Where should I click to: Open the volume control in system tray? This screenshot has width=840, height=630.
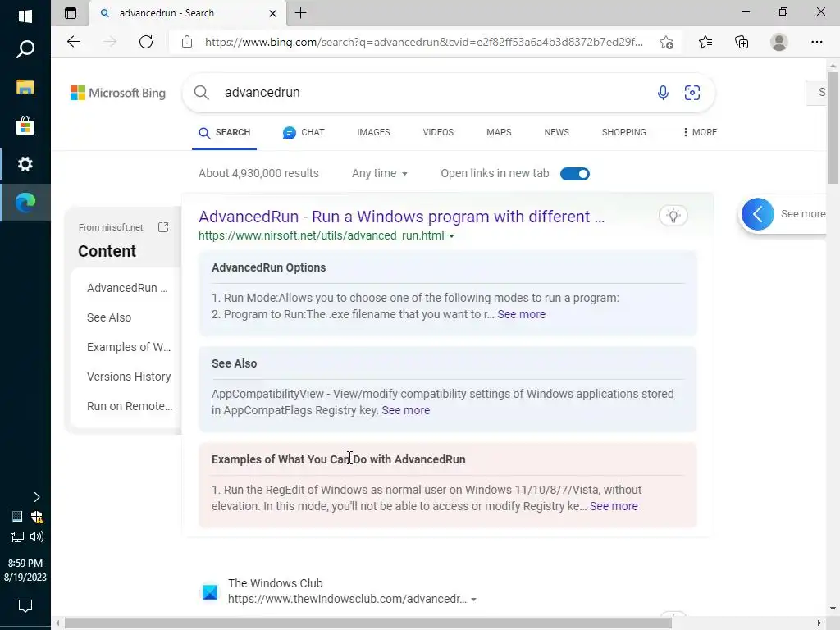pyautogui.click(x=37, y=536)
